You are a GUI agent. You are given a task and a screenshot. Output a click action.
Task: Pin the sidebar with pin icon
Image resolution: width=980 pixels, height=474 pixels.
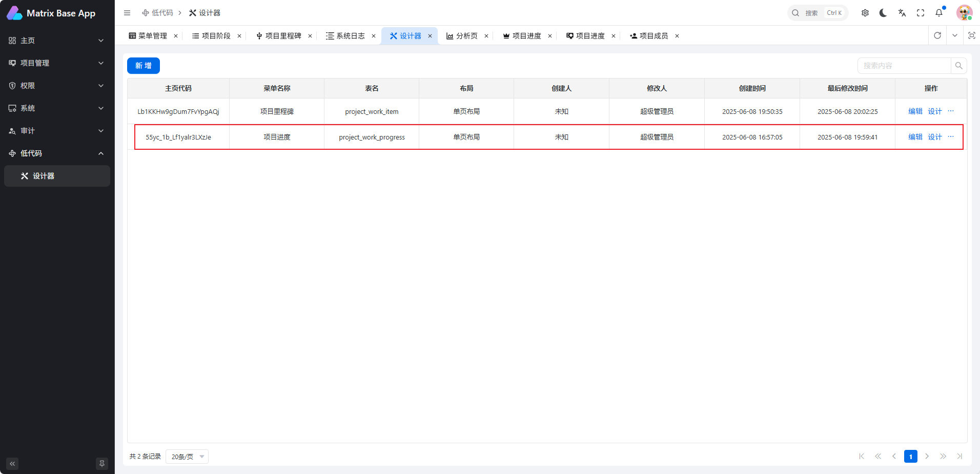click(102, 464)
